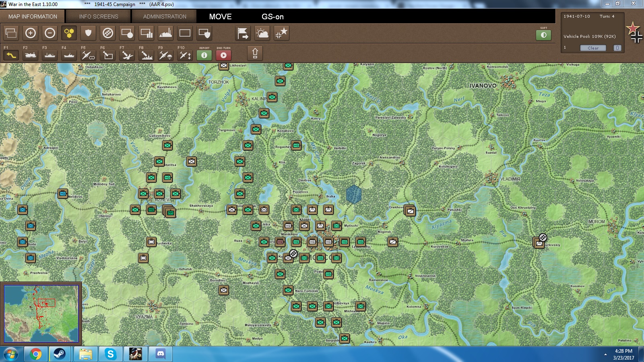Select the unit counter near Orekhovo
644x362 pixels.
[410, 211]
